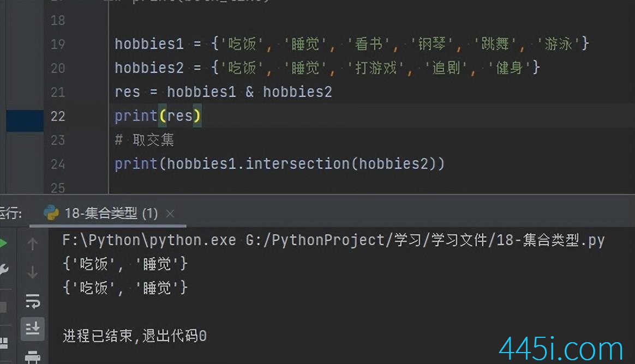The width and height of the screenshot is (635, 364).
Task: Click the # 取交集 comment line
Action: point(145,140)
